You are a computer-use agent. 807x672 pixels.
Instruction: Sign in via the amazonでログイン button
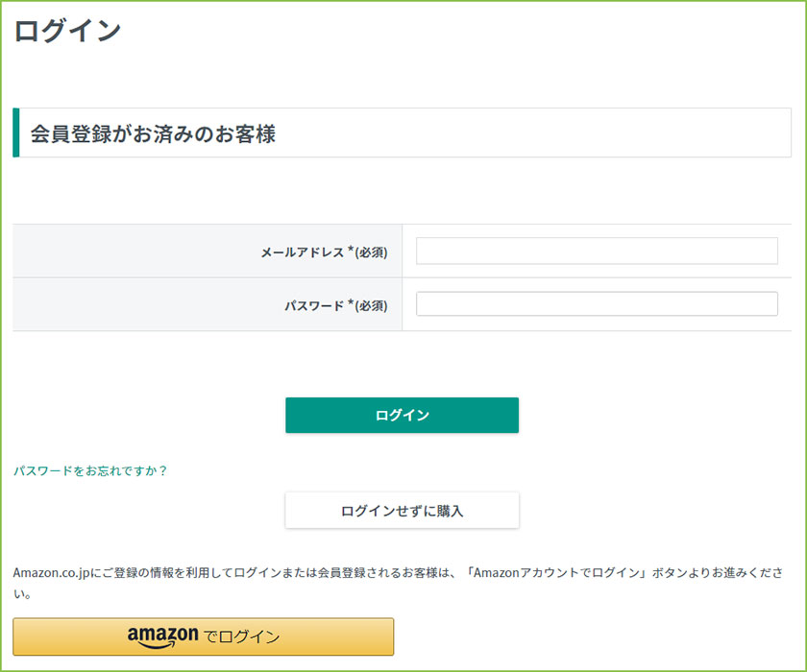click(x=202, y=636)
